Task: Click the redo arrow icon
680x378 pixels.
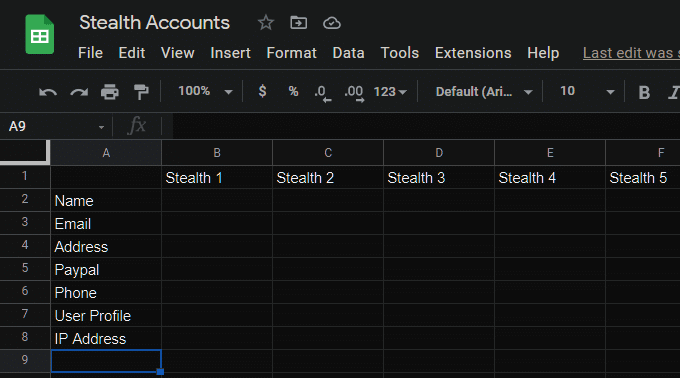Action: (x=79, y=92)
